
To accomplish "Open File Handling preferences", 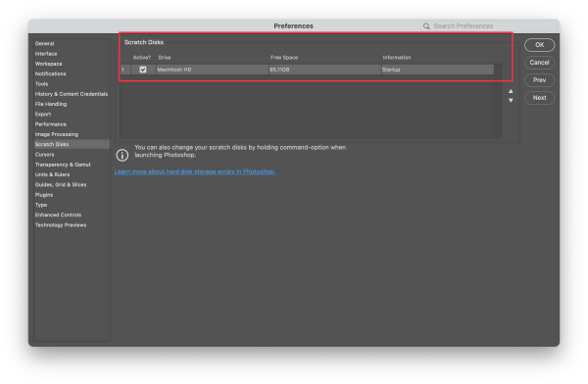I will click(x=51, y=104).
